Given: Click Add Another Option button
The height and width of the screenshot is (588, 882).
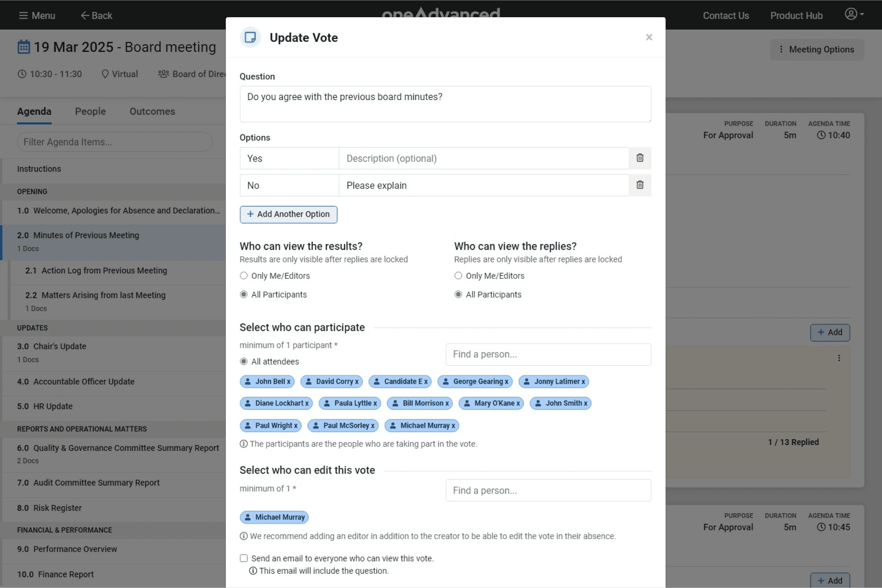Looking at the screenshot, I should (288, 214).
